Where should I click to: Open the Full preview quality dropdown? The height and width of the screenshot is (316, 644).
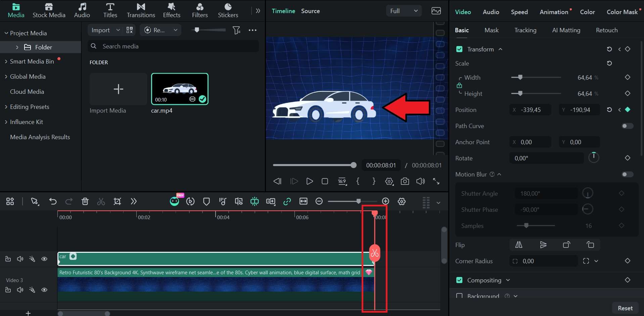[x=404, y=11]
